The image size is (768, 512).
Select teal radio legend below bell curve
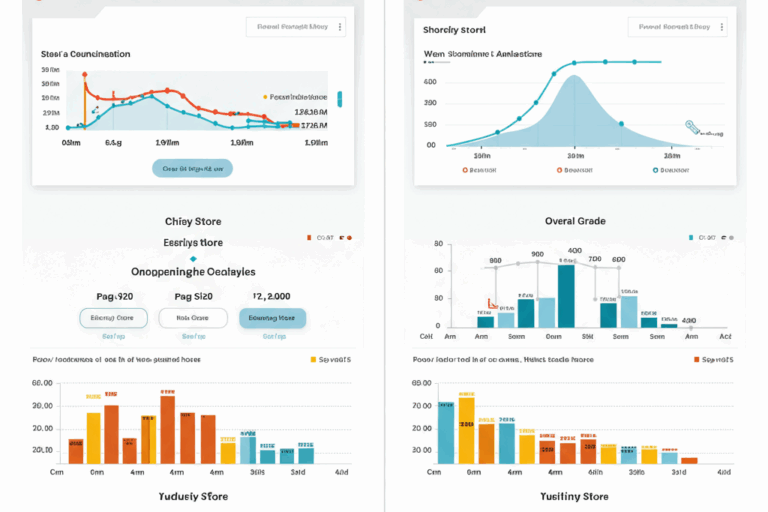(x=655, y=171)
